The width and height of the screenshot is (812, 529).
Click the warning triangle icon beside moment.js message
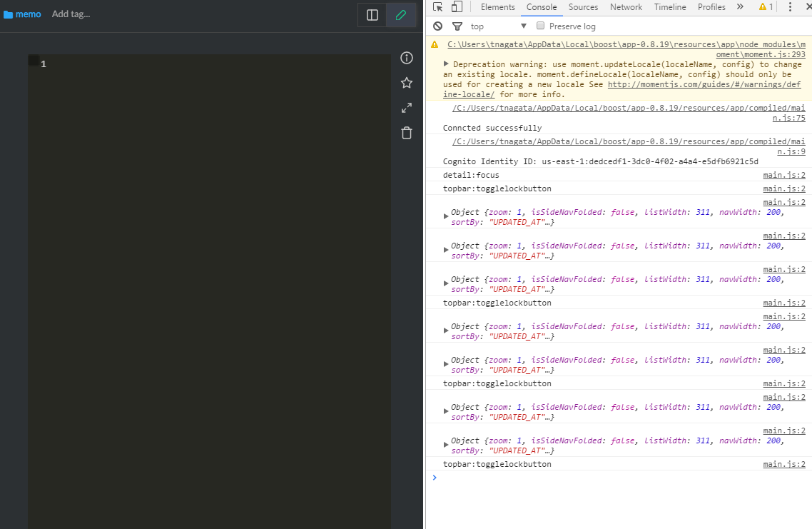tap(435, 44)
